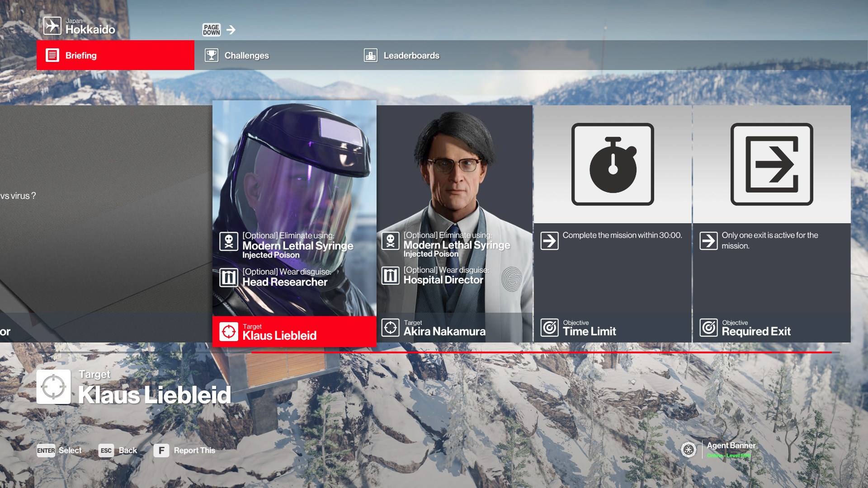Click Akira Nakamura's skull poison icon
This screenshot has height=488, width=868.
click(x=390, y=241)
